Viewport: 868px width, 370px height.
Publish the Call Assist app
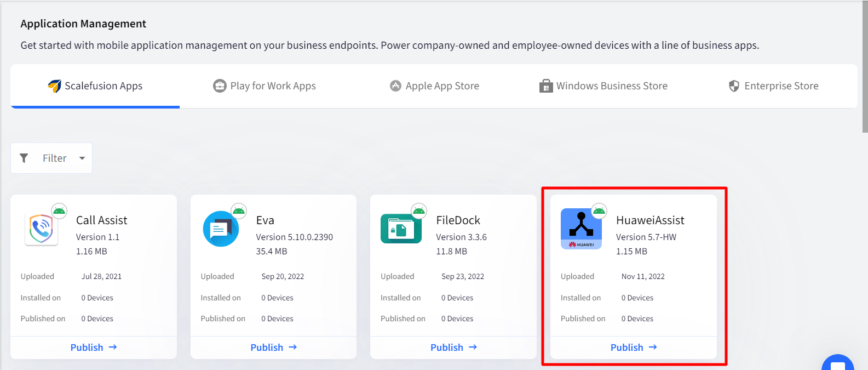pyautogui.click(x=94, y=348)
